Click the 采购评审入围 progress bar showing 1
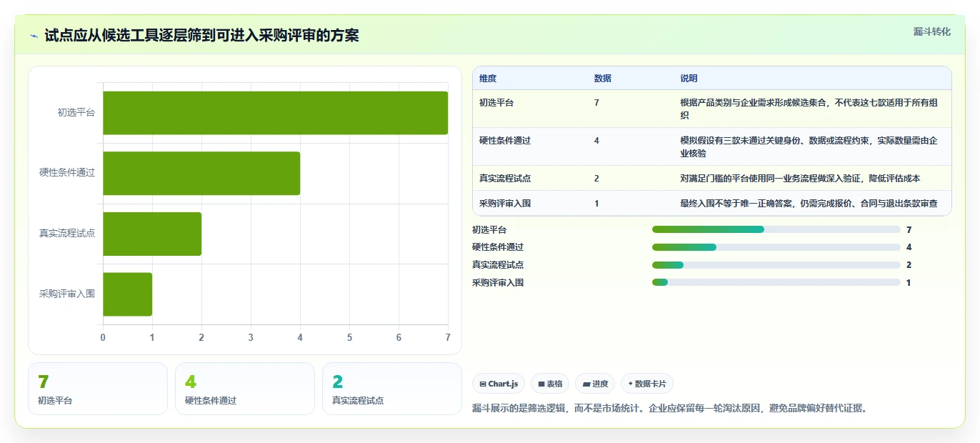This screenshot has width=980, height=443. 776,282
